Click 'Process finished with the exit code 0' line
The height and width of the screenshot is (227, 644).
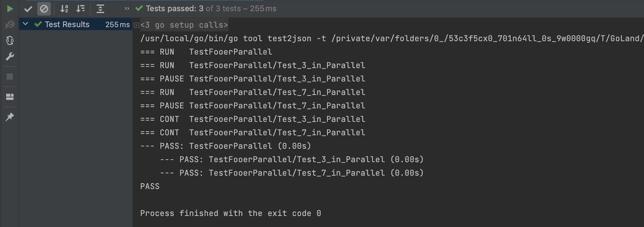click(x=230, y=213)
